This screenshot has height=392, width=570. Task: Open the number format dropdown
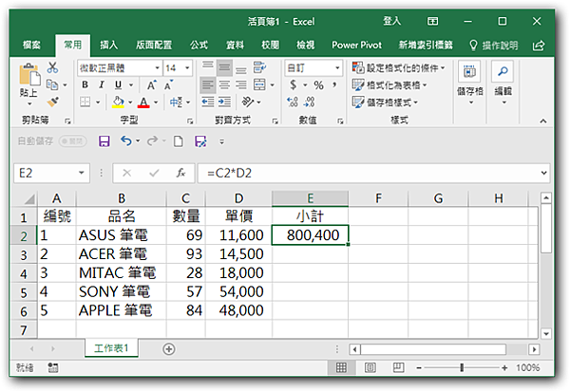(x=337, y=68)
